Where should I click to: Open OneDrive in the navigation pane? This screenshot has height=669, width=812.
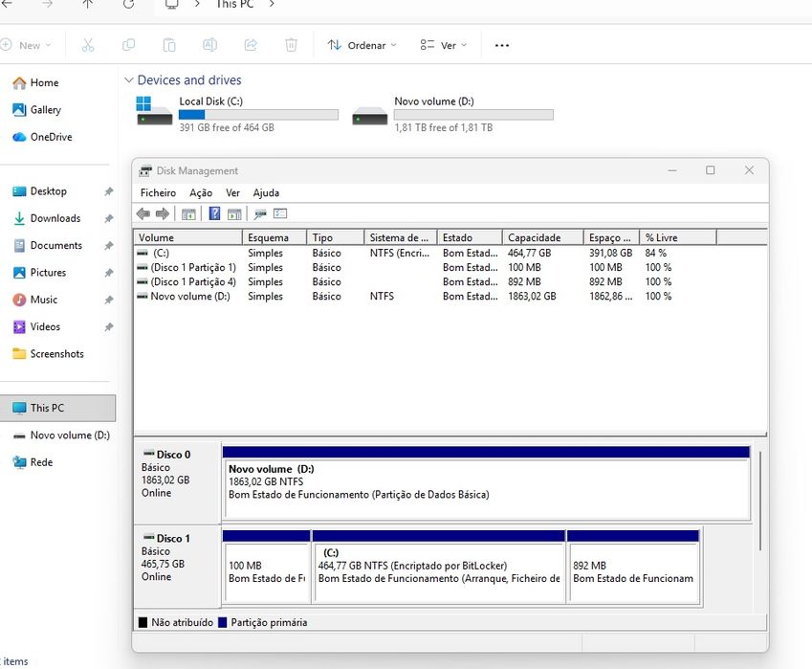point(42,137)
